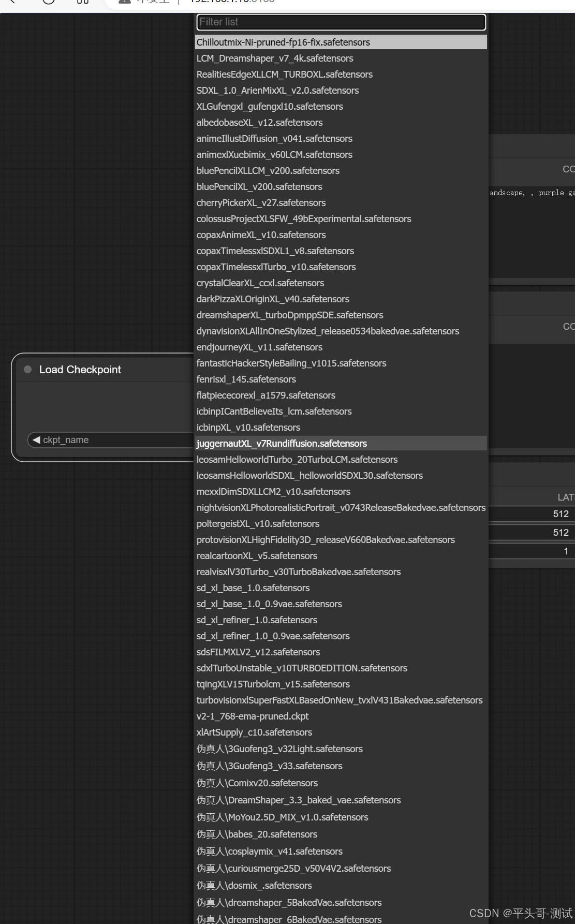The width and height of the screenshot is (575, 924).
Task: Select 伪真人\Comixv20.safetensors
Action: point(341,783)
